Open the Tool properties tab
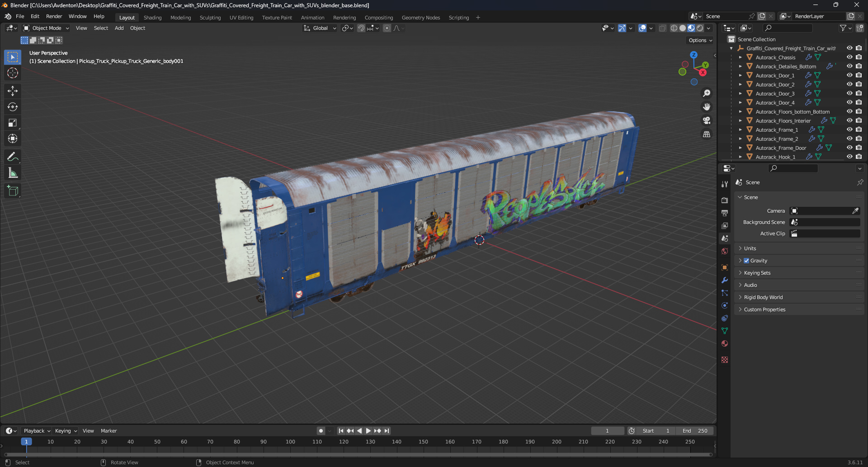This screenshot has height=467, width=868. click(725, 184)
